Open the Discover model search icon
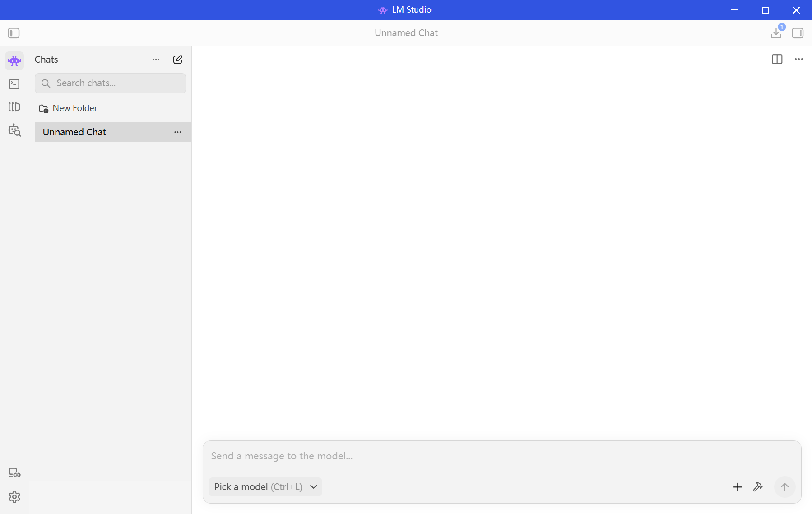Viewport: 812px width, 514px height. pyautogui.click(x=14, y=130)
